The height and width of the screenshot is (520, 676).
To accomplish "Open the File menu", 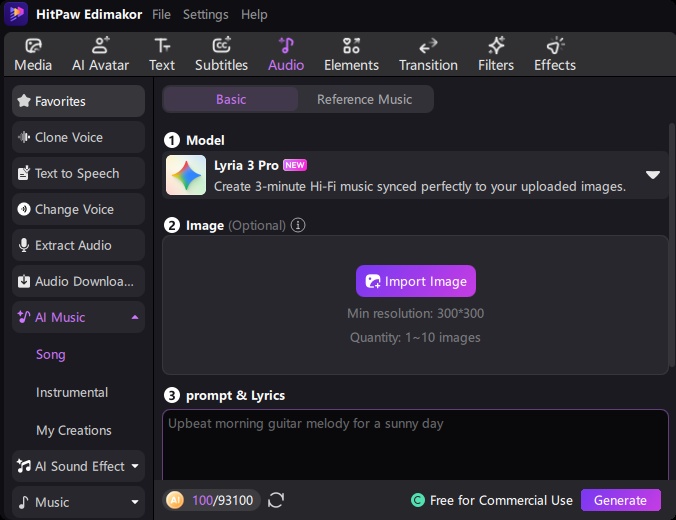I will click(161, 15).
